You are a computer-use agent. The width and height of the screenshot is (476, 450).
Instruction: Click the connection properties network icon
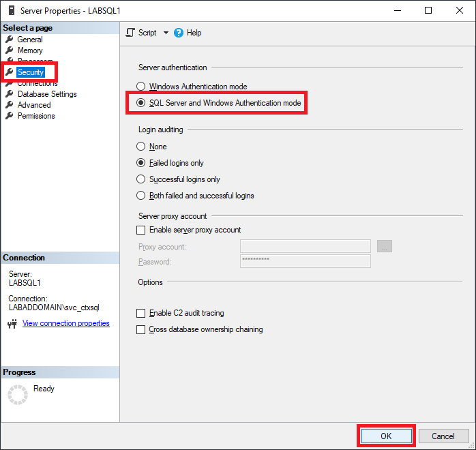pyautogui.click(x=12, y=324)
